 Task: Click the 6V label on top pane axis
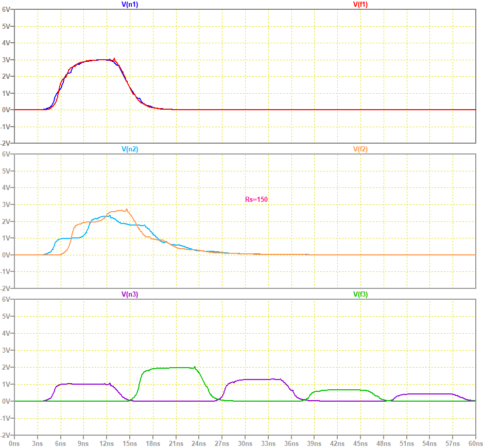coord(7,9)
